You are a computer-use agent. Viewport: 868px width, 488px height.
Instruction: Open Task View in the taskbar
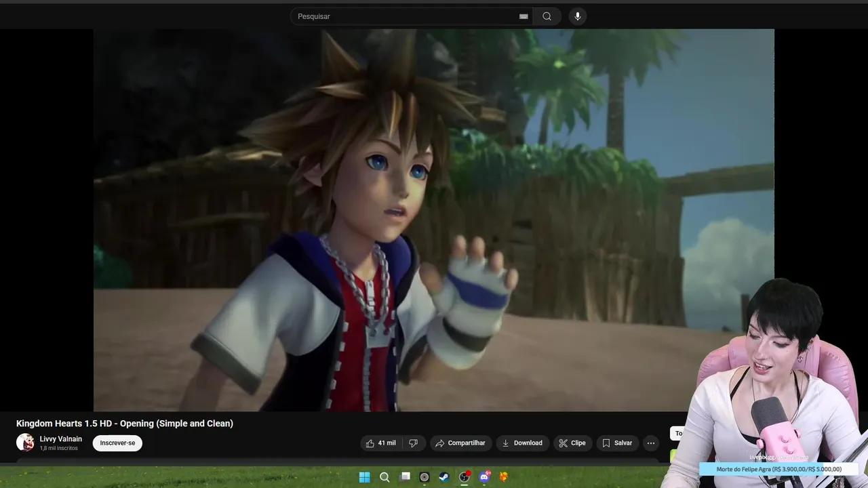point(405,477)
